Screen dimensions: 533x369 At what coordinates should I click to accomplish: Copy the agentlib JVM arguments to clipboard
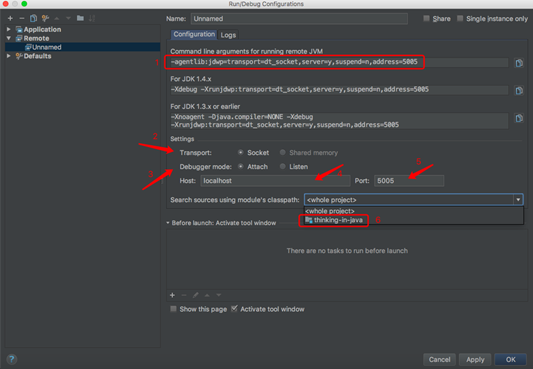point(519,63)
